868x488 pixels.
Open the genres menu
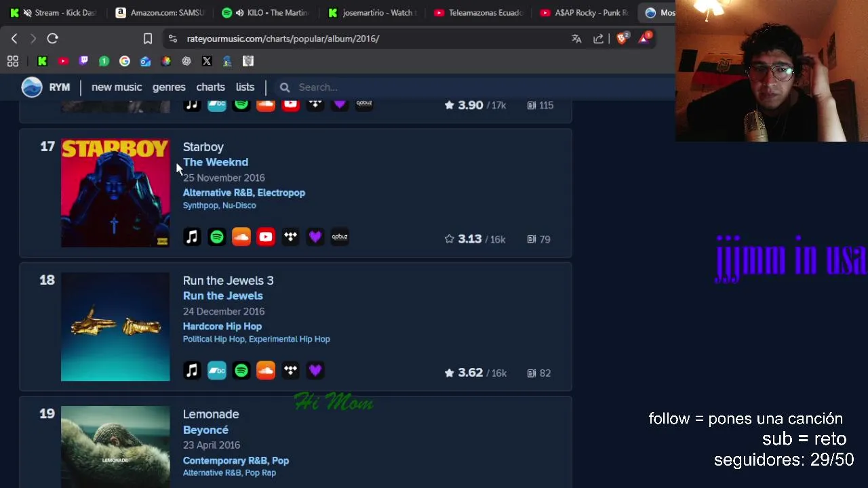[x=169, y=87]
